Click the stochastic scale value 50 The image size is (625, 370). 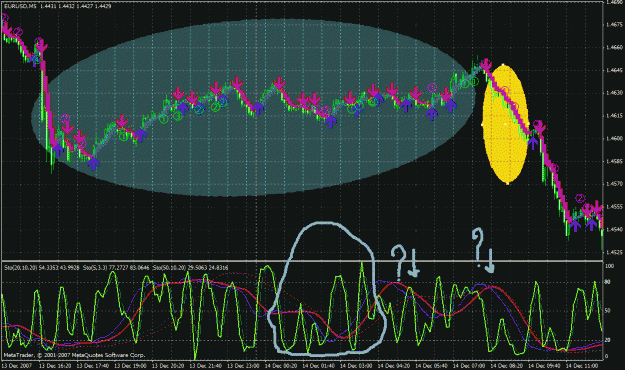point(608,311)
